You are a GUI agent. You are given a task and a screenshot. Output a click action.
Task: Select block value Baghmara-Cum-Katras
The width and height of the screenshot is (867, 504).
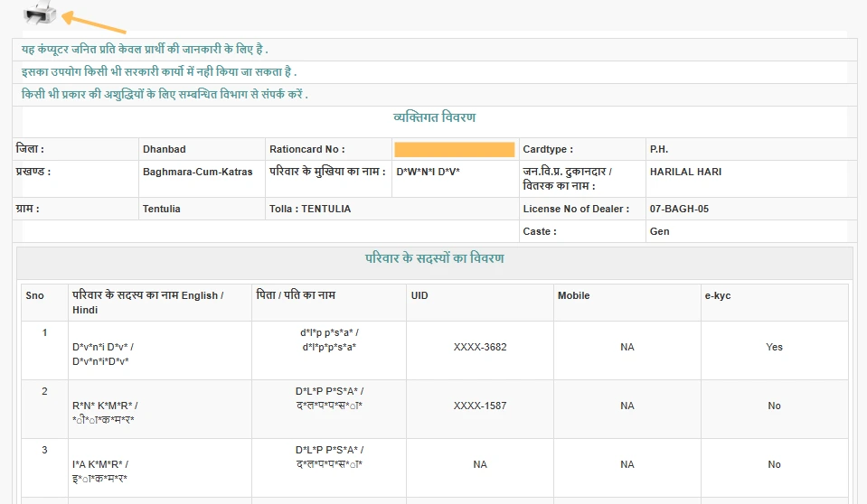[x=197, y=172]
